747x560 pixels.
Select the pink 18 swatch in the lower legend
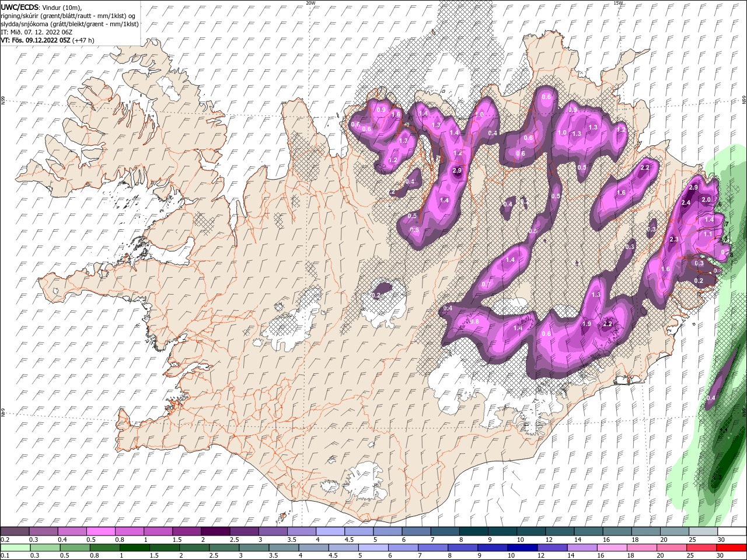point(642,548)
